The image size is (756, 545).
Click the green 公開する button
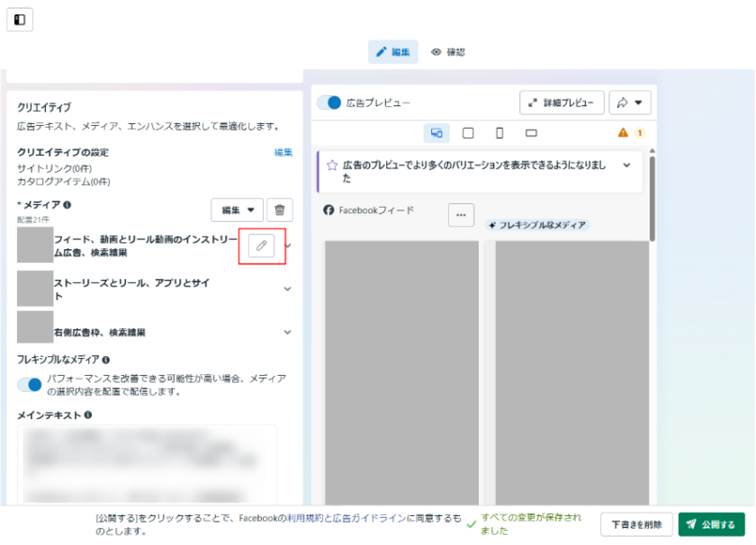[712, 524]
